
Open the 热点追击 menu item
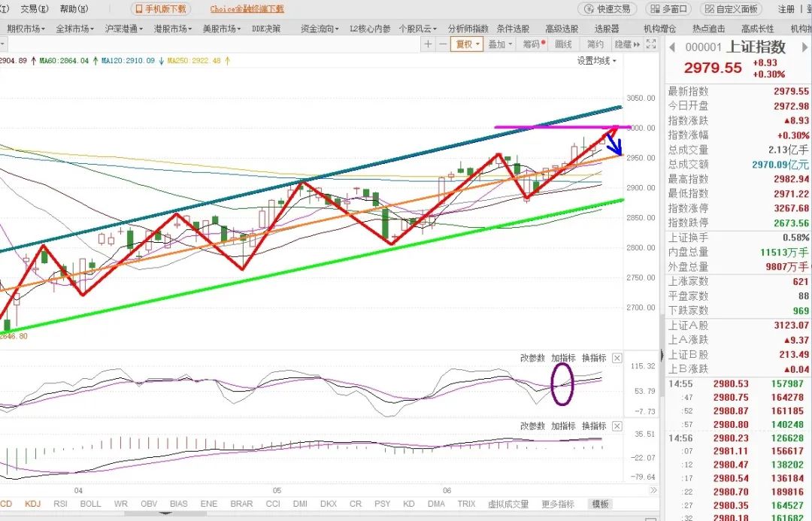coord(708,29)
